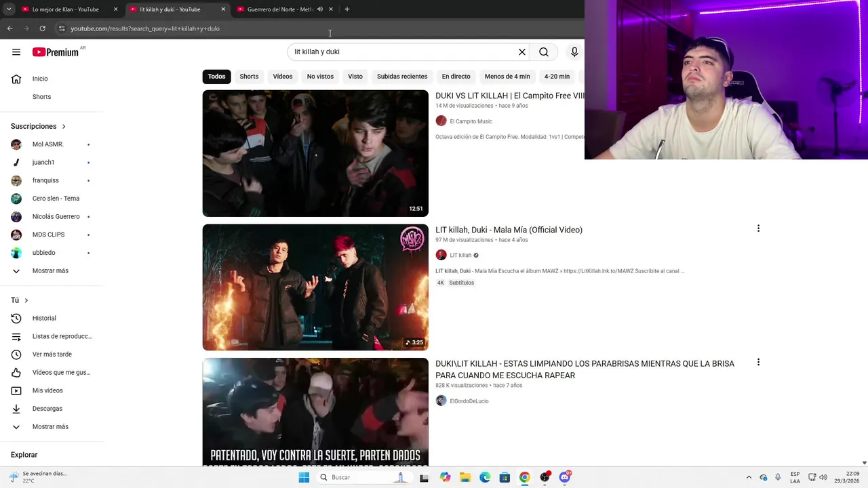The width and height of the screenshot is (868, 488).
Task: Open El Campito Music channel link
Action: 471,121
